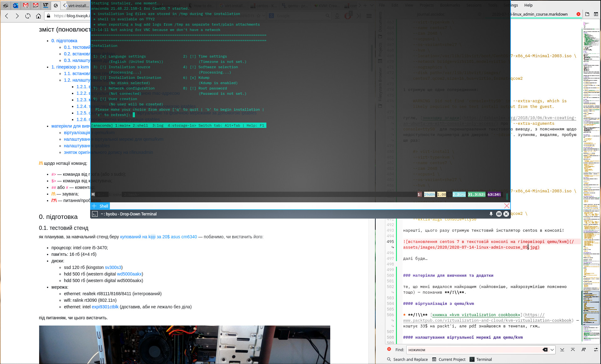Open the 1.2.1. contents link

(82, 87)
